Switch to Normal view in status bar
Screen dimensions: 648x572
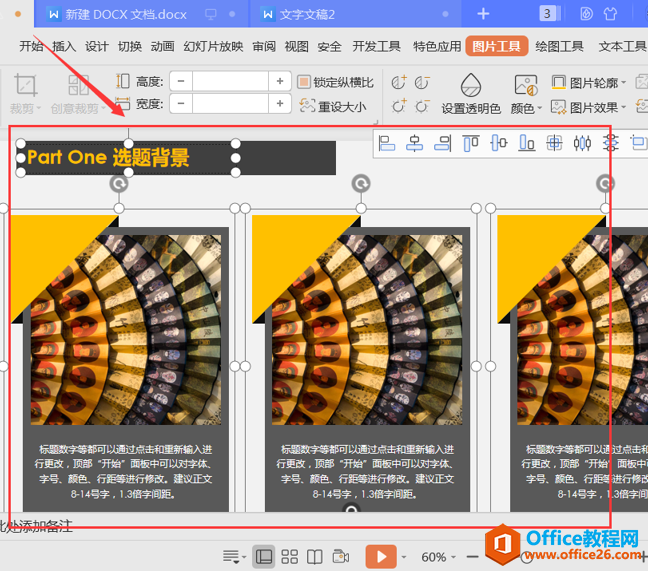pyautogui.click(x=264, y=557)
